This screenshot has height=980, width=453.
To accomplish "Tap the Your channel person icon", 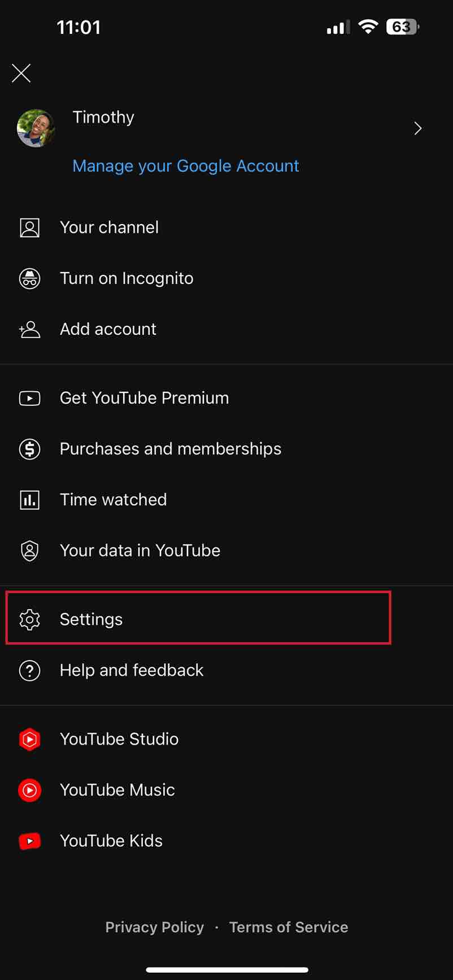I will point(29,228).
